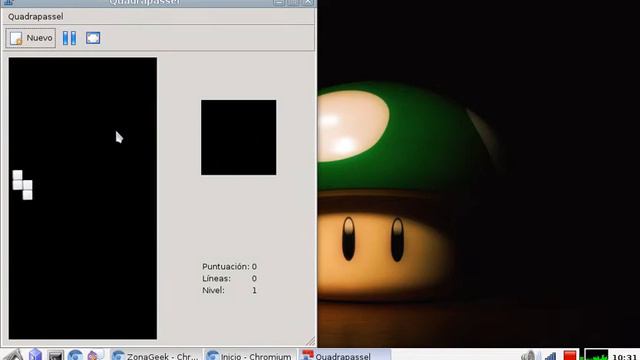The width and height of the screenshot is (640, 360).
Task: Select the 'Líneas: 0' text
Action: tap(229, 278)
